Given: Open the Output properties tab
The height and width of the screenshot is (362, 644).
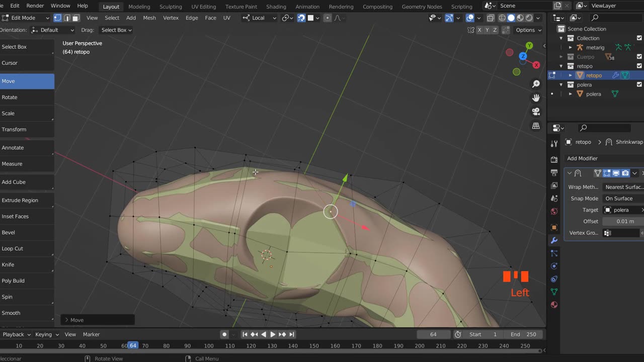Looking at the screenshot, I should (x=554, y=172).
